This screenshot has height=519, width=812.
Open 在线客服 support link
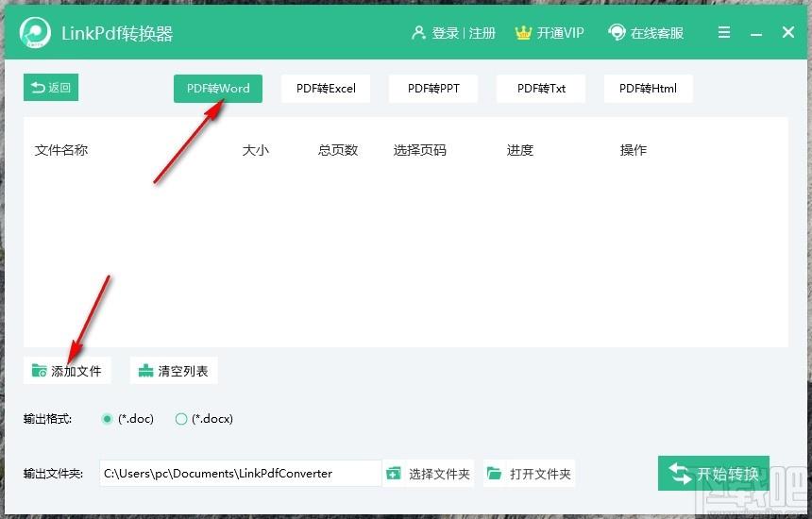[x=656, y=33]
